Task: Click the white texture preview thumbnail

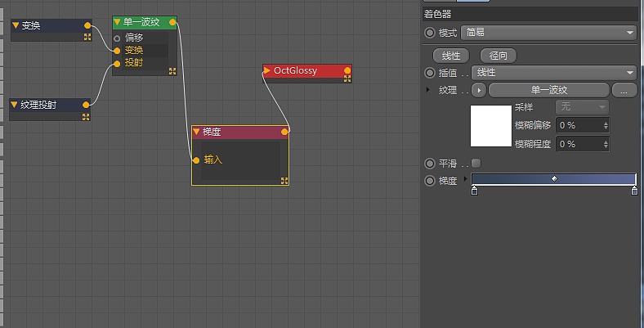Action: tap(491, 126)
